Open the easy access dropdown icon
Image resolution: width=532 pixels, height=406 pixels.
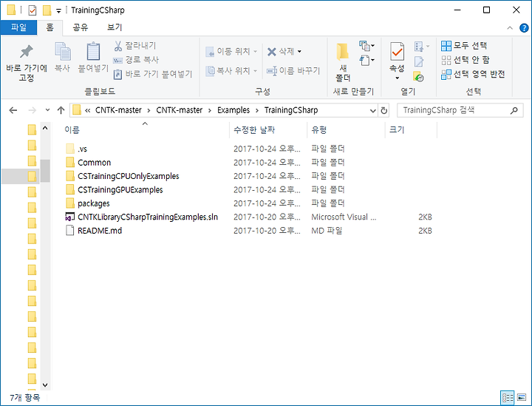(x=366, y=61)
